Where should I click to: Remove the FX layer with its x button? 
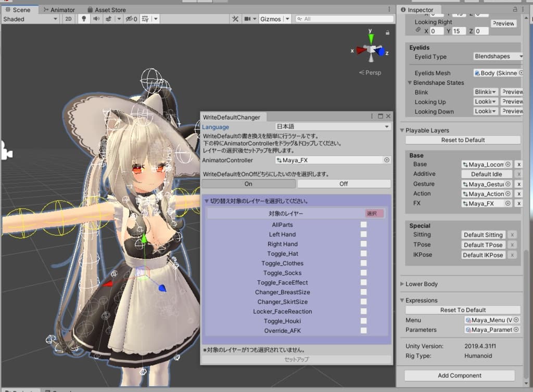(x=518, y=203)
